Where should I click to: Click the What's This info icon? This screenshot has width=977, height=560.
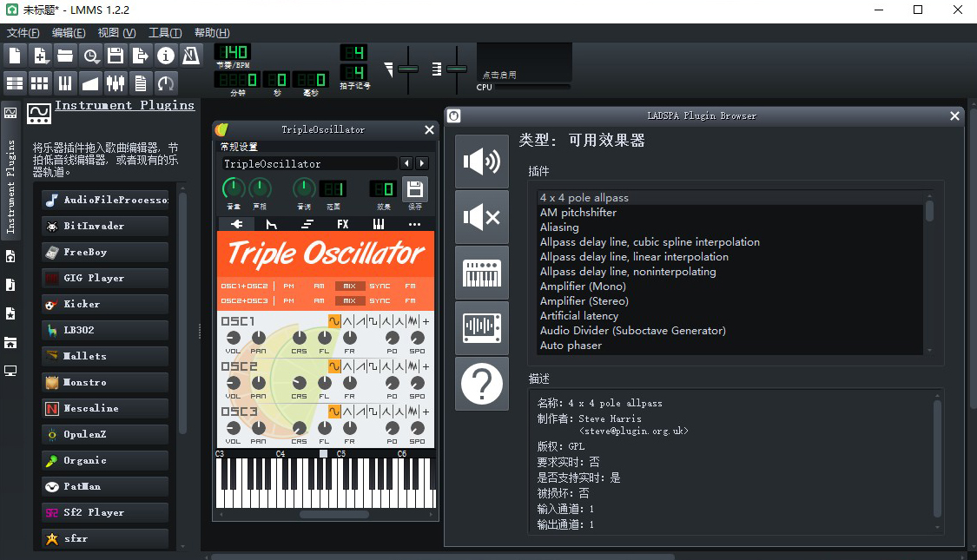coord(166,56)
